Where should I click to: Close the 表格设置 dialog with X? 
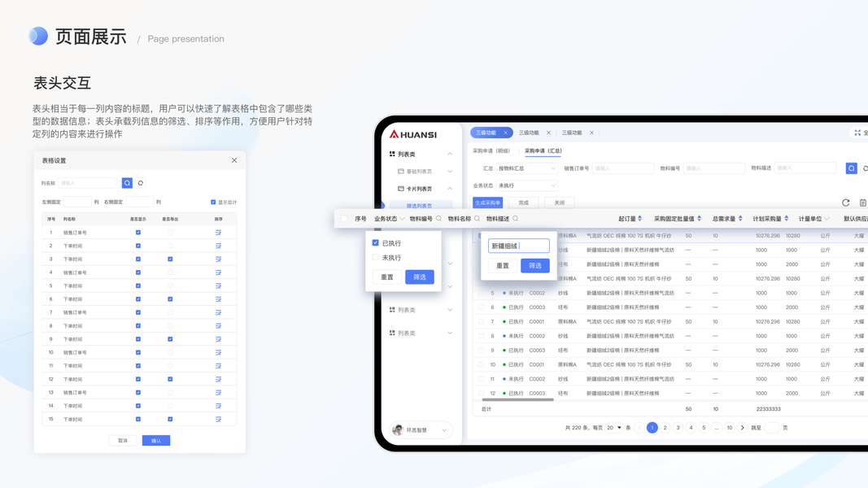click(234, 160)
